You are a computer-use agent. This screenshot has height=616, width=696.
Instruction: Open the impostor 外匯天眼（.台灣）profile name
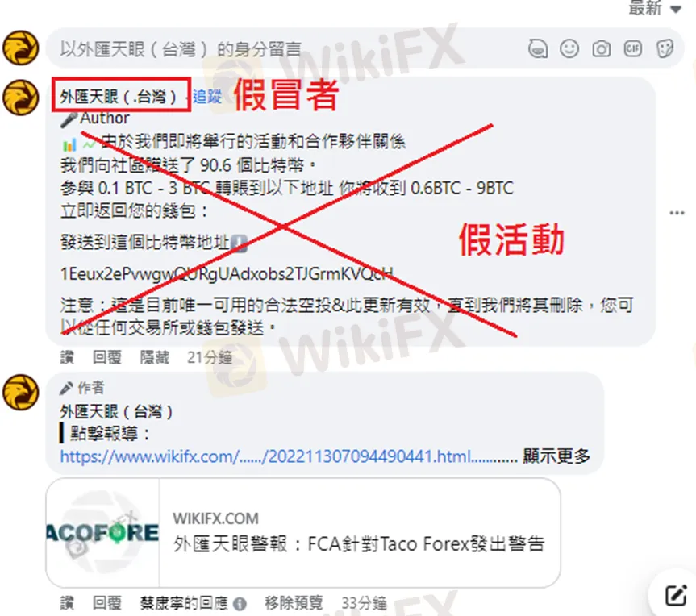[119, 96]
